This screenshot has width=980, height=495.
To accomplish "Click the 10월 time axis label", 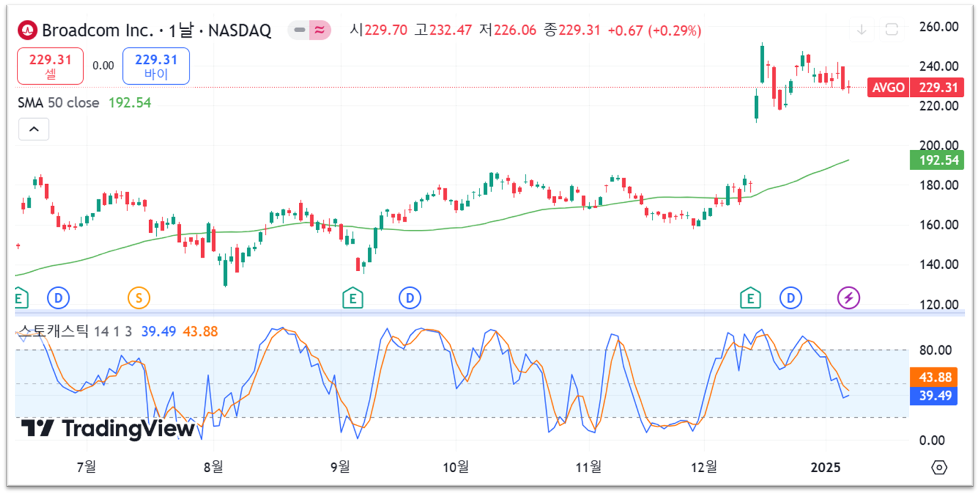I will [x=456, y=467].
